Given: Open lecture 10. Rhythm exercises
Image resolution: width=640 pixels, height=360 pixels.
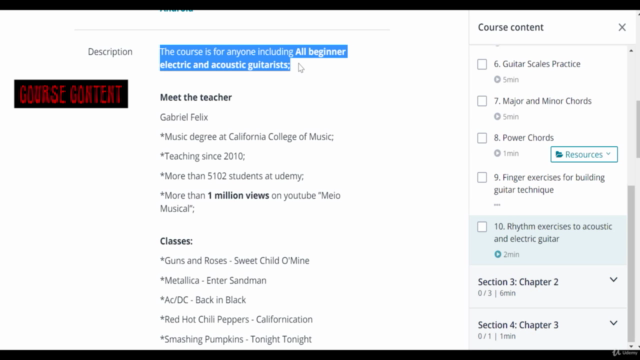Looking at the screenshot, I should pyautogui.click(x=553, y=233).
